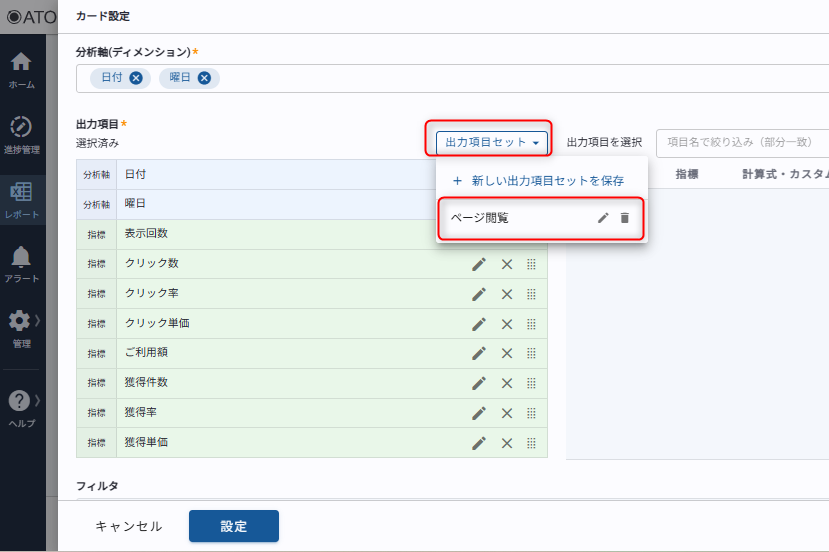Open the 出力項目セット dropdown

click(x=492, y=143)
